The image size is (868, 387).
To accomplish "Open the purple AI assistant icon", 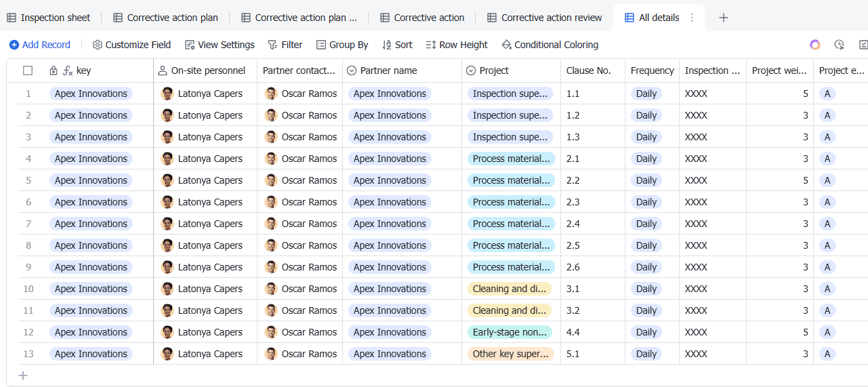I will pyautogui.click(x=815, y=45).
